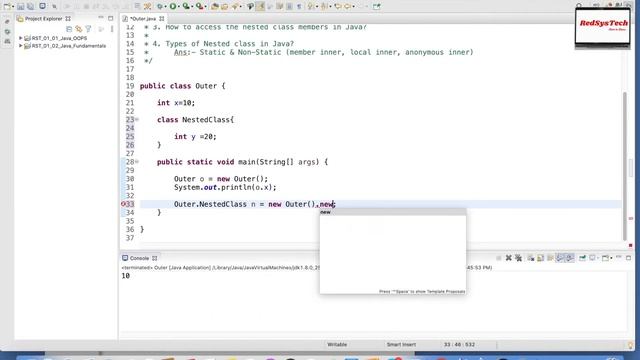Image resolution: width=640 pixels, height=360 pixels.
Task: Toggle Scroll Lock in Console
Action: point(540,258)
